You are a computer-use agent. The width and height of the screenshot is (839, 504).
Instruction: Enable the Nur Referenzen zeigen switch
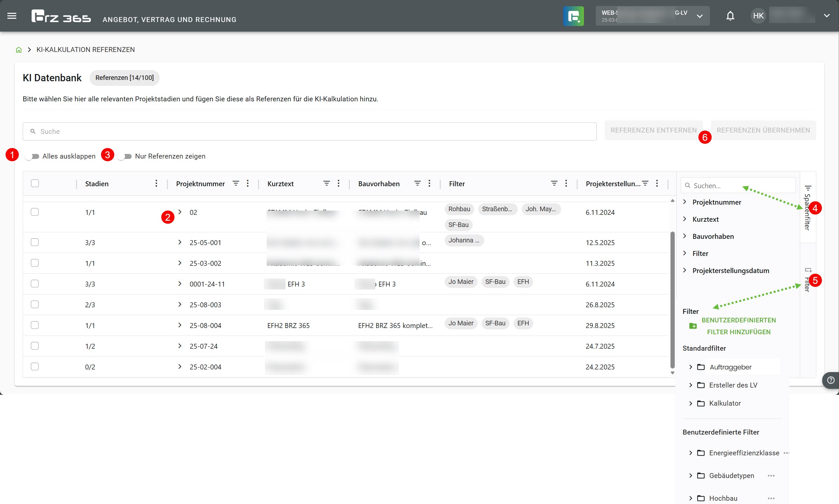125,156
